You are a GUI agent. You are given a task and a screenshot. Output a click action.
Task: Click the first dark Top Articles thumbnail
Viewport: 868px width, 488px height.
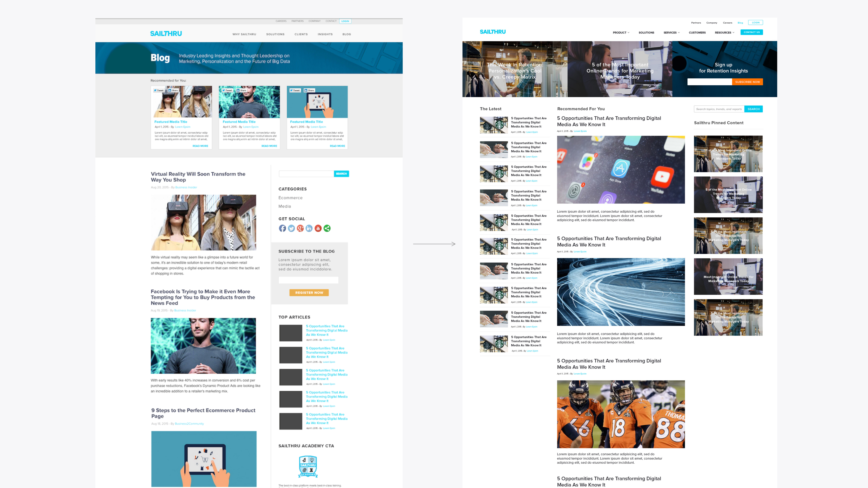(x=290, y=333)
